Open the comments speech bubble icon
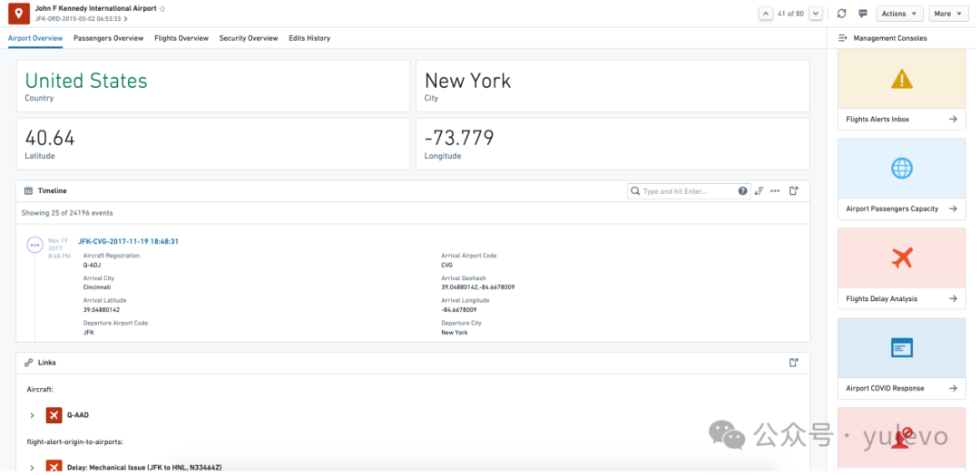980x475 pixels. (863, 14)
